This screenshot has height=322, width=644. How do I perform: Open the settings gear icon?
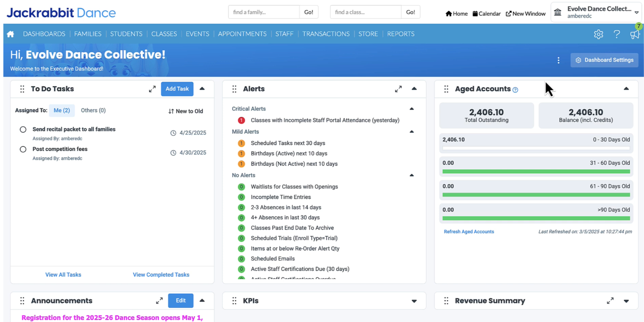coord(598,34)
